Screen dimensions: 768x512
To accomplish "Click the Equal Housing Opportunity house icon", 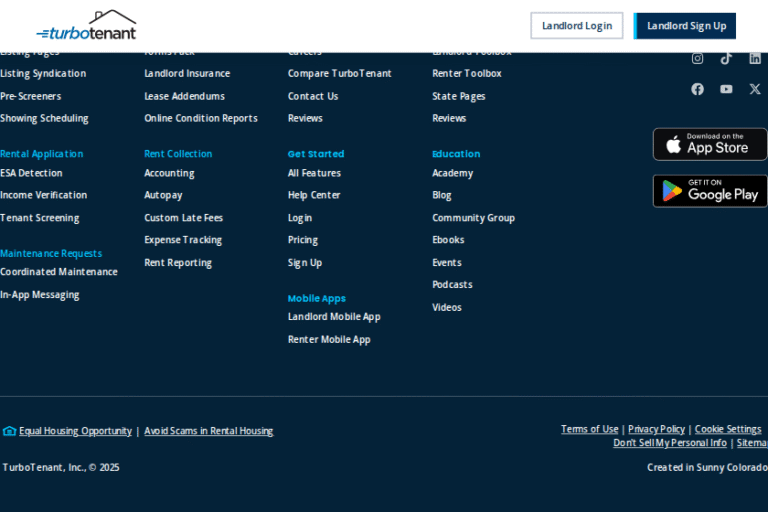I will pyautogui.click(x=9, y=431).
